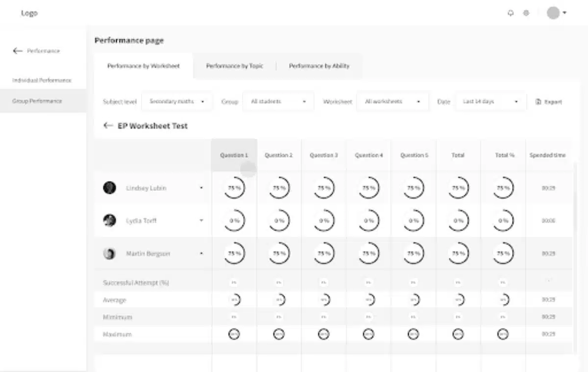Expand Lydia Torff's row caret

(x=201, y=221)
